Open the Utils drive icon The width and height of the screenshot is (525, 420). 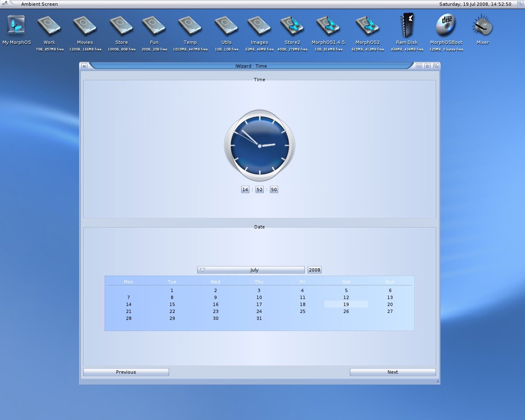pyautogui.click(x=226, y=26)
